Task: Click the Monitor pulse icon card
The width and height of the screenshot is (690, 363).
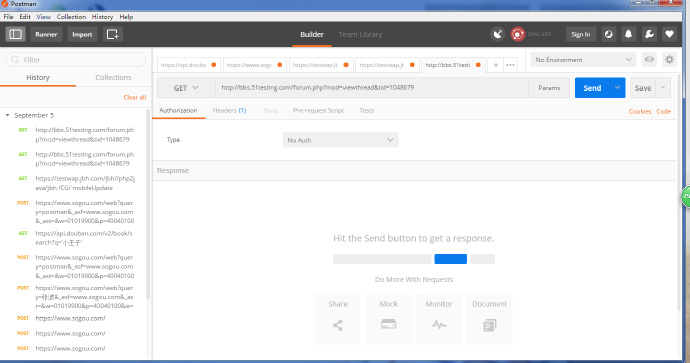Action: click(439, 319)
